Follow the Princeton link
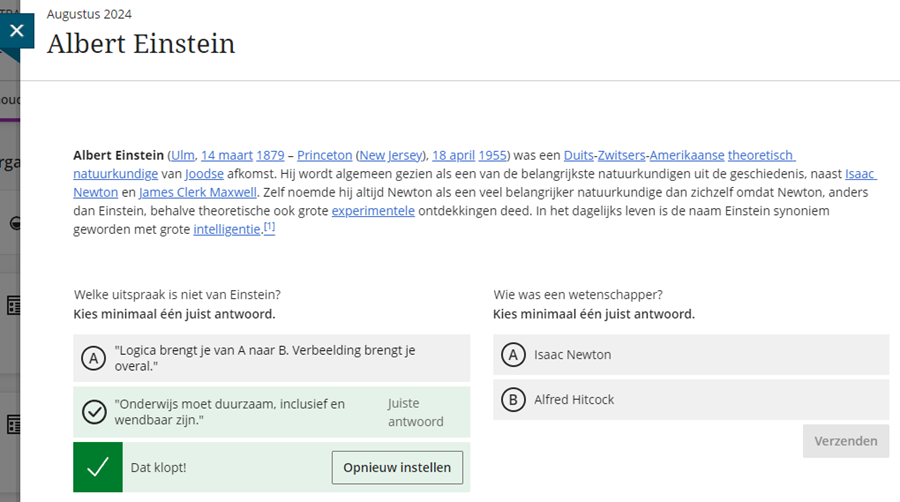 pyautogui.click(x=324, y=155)
